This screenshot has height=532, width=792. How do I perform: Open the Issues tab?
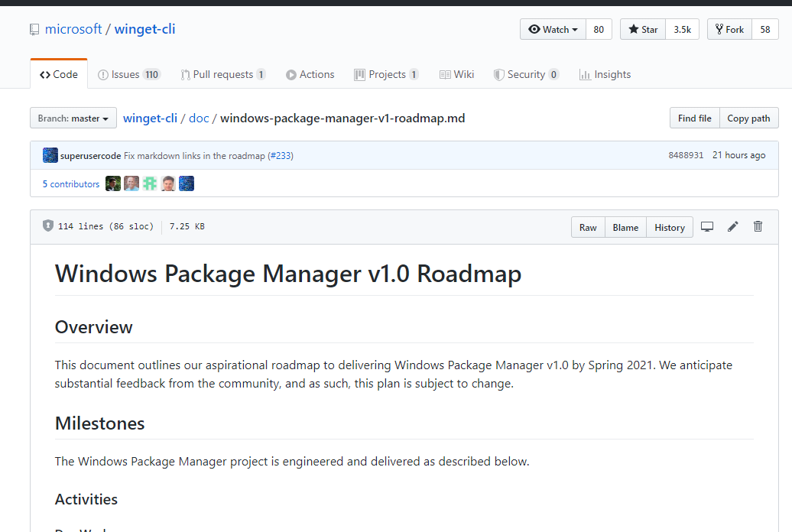128,74
